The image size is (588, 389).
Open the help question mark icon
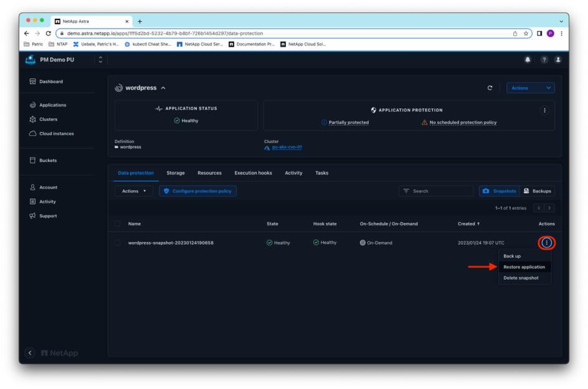point(544,60)
